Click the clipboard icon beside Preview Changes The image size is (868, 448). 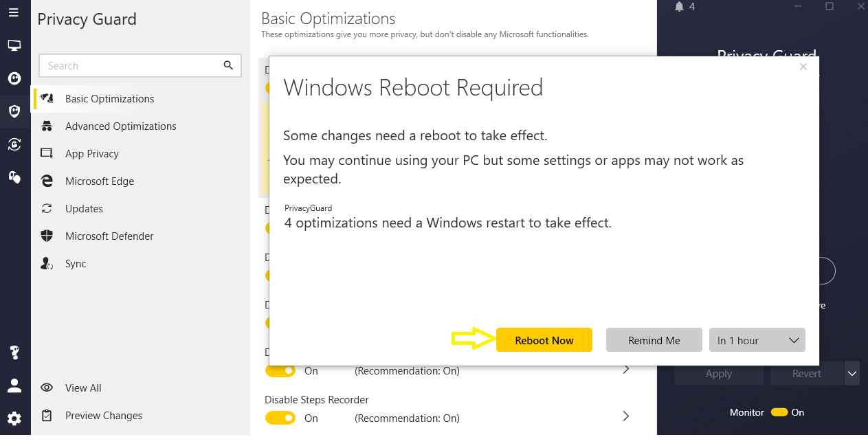click(x=47, y=416)
